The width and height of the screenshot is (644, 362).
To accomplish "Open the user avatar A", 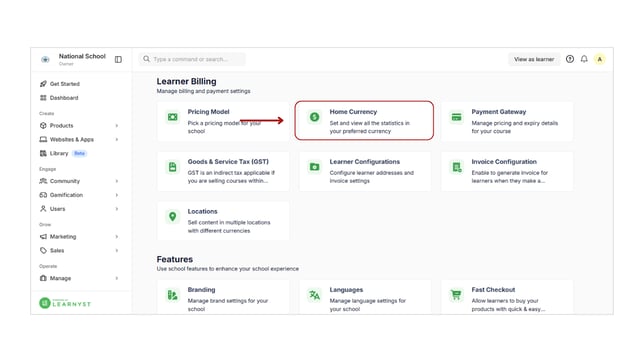I will [600, 60].
